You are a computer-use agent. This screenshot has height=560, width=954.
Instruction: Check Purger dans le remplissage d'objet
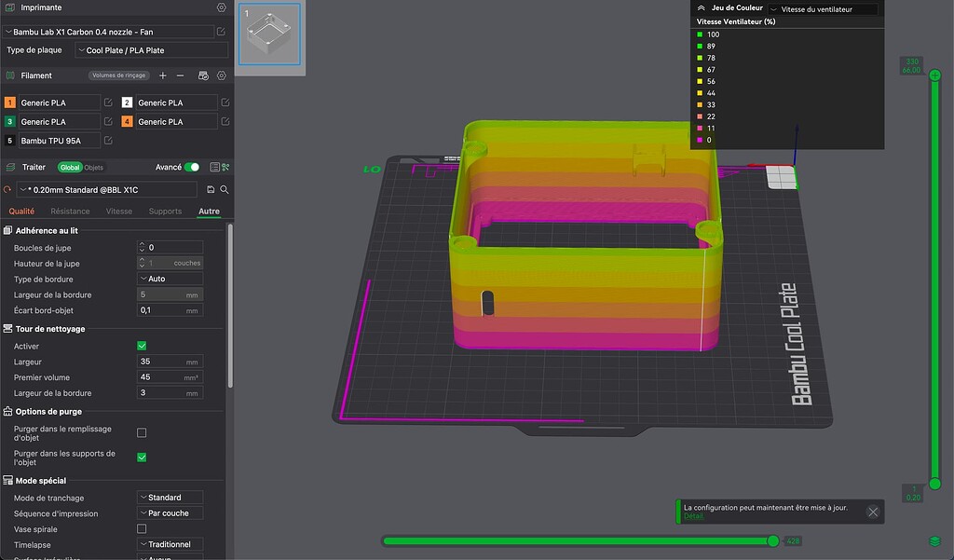142,432
